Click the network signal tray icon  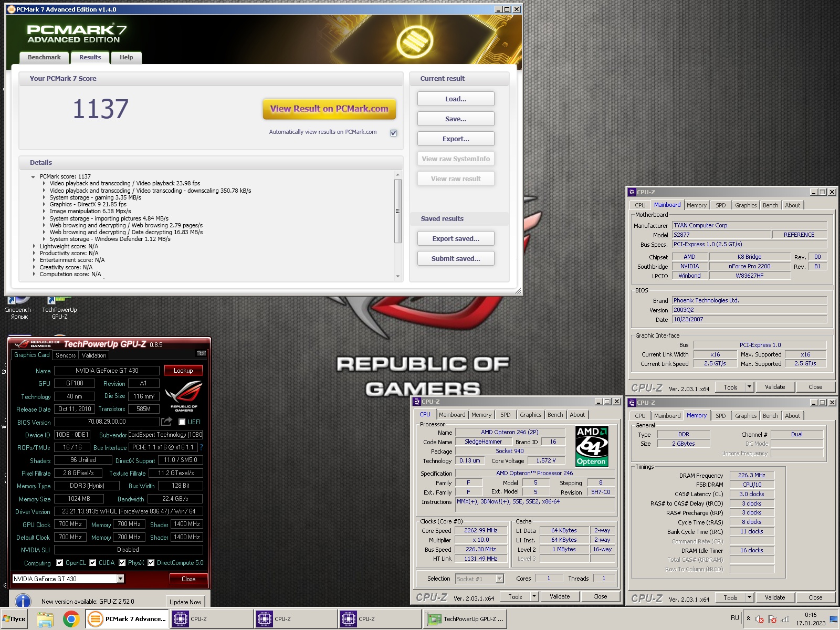(x=785, y=619)
